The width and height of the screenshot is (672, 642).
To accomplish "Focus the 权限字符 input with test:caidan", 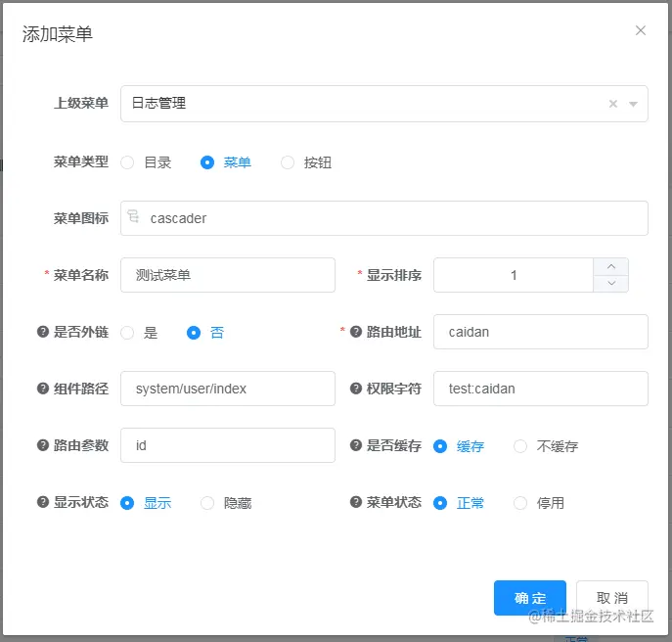I will point(540,389).
